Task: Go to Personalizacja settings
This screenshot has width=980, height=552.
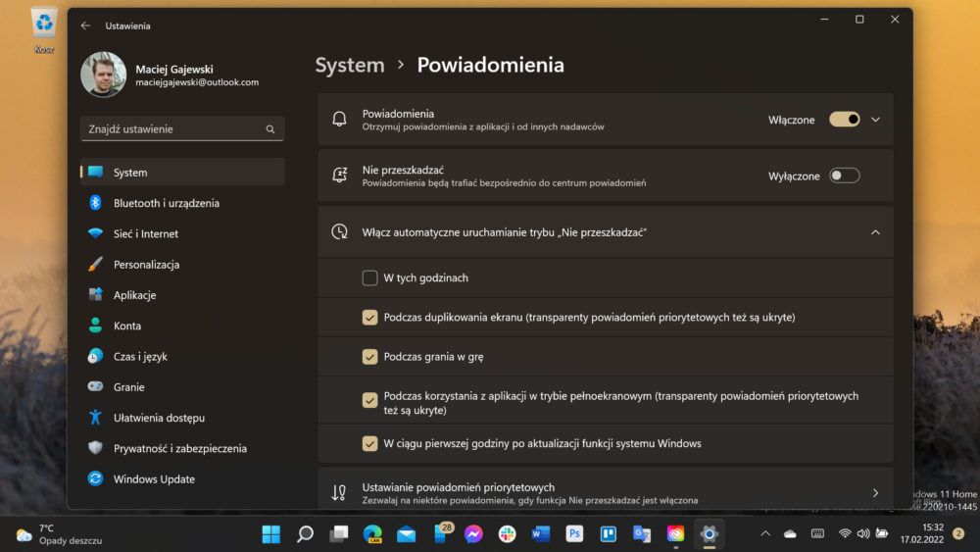Action: pyautogui.click(x=182, y=264)
